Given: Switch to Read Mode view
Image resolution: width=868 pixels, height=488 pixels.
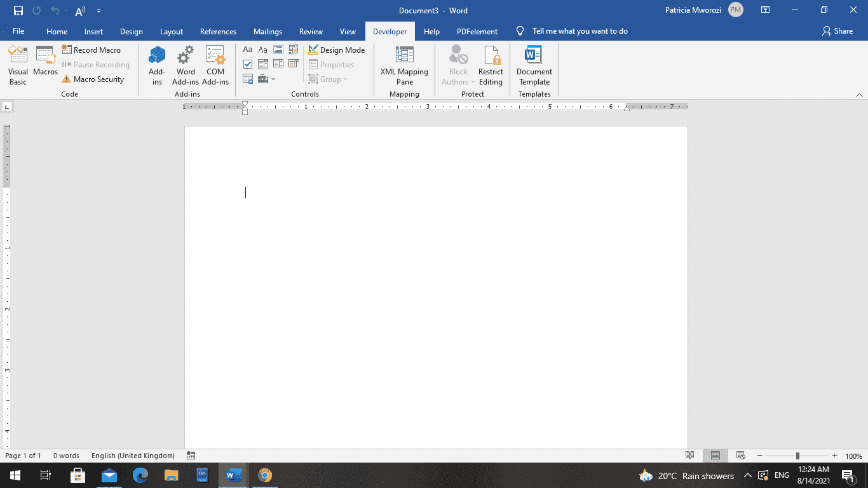Looking at the screenshot, I should tap(690, 455).
